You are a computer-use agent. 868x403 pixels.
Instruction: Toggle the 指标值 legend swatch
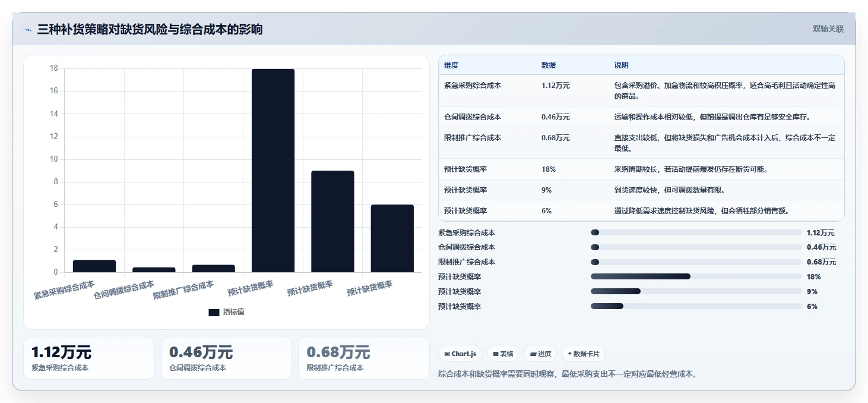(214, 313)
